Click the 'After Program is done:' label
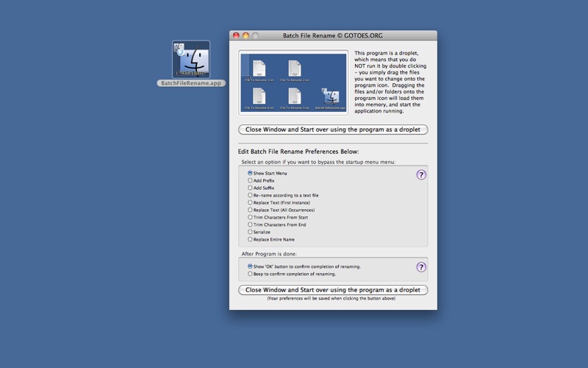Viewport: 588px width, 368px height. point(269,254)
